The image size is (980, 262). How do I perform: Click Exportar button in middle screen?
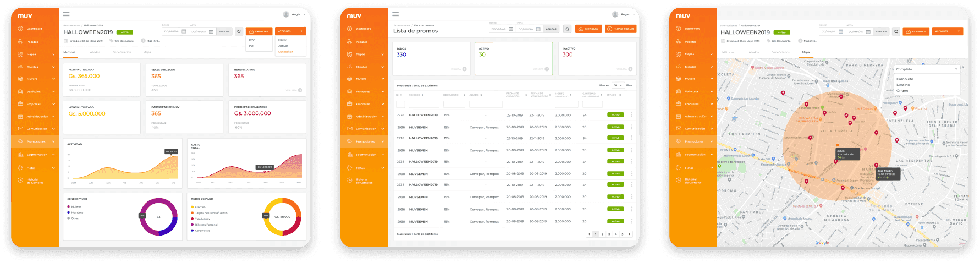(x=588, y=29)
